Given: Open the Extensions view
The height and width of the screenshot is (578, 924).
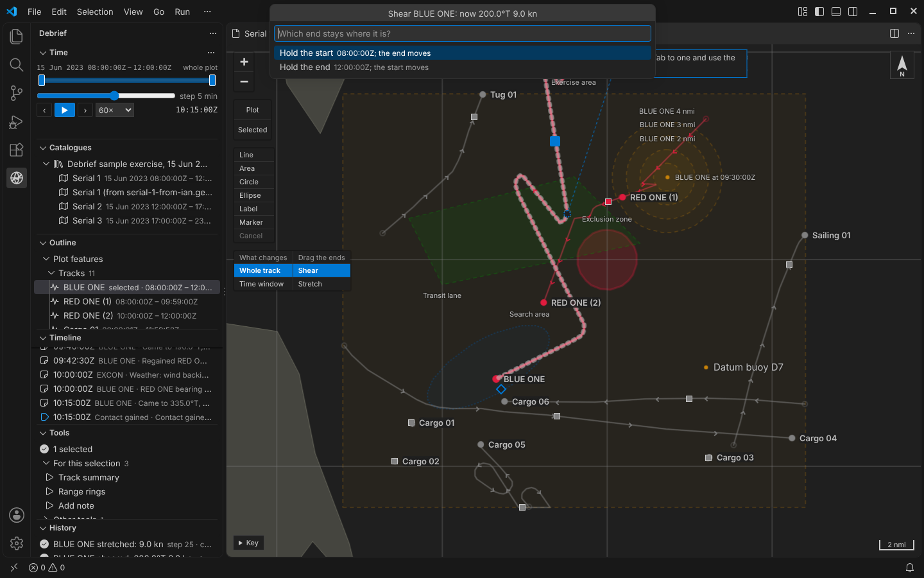Looking at the screenshot, I should (x=17, y=150).
